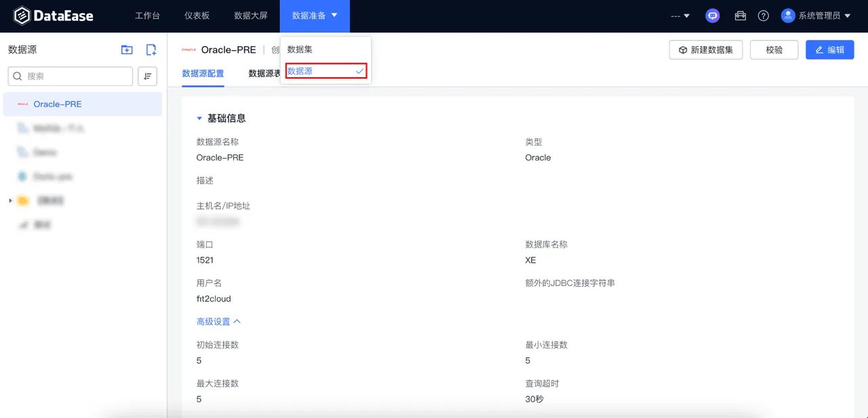Open the toolbox icon in the top bar
This screenshot has width=868, height=418.
point(741,16)
